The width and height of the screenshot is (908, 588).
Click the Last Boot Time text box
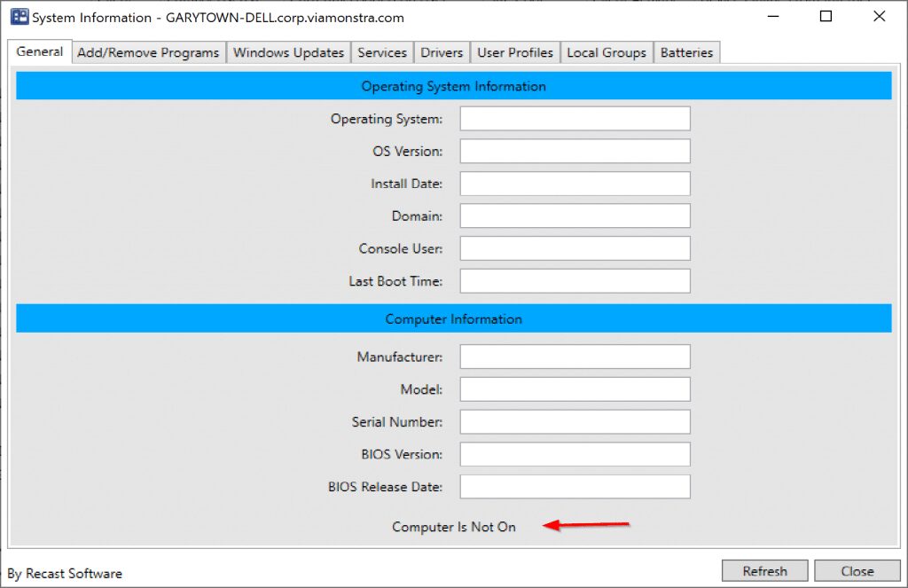pyautogui.click(x=575, y=280)
